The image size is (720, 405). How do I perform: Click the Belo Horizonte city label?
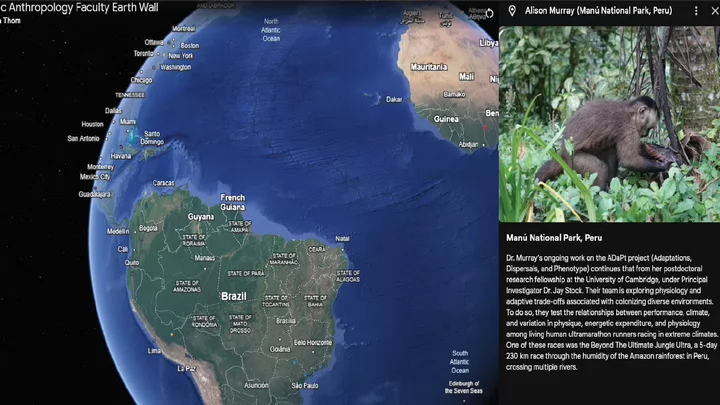click(x=313, y=343)
